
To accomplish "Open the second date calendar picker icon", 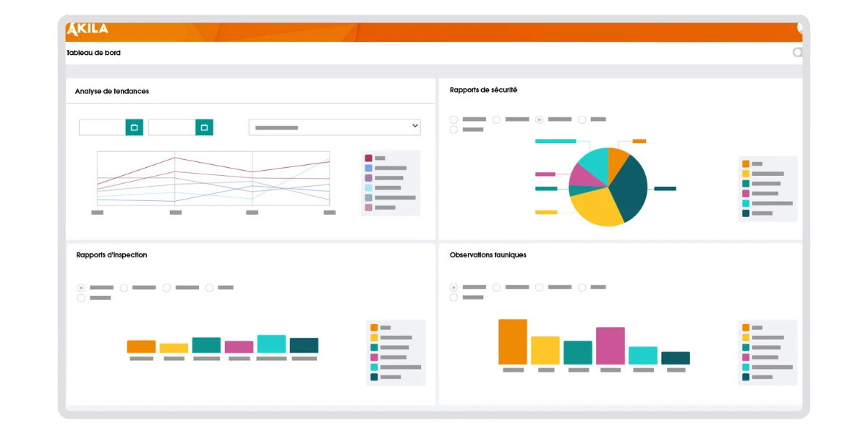I will coord(204,127).
